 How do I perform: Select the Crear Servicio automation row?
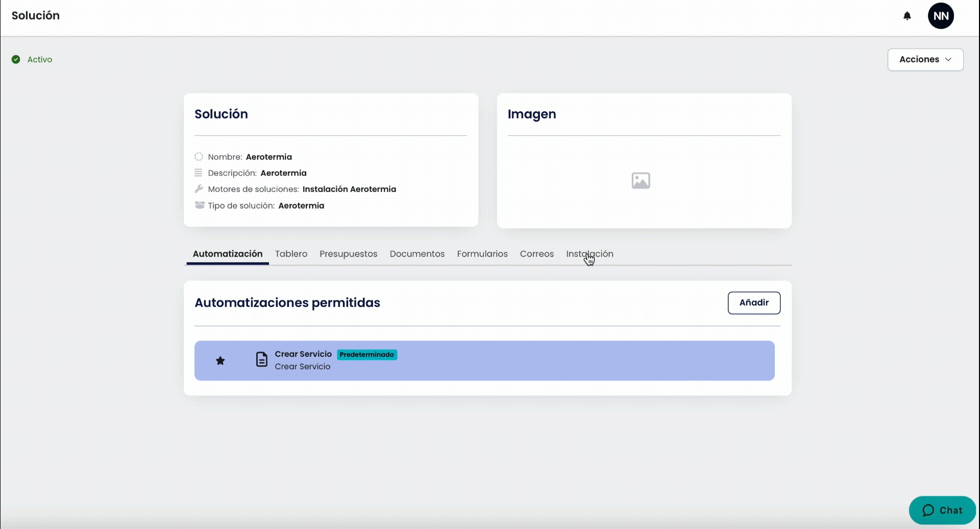click(484, 360)
